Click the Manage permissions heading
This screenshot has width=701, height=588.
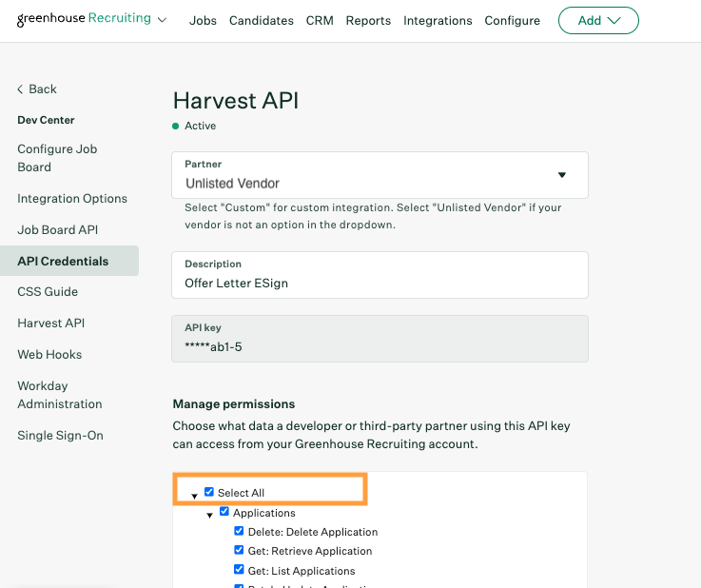234,403
